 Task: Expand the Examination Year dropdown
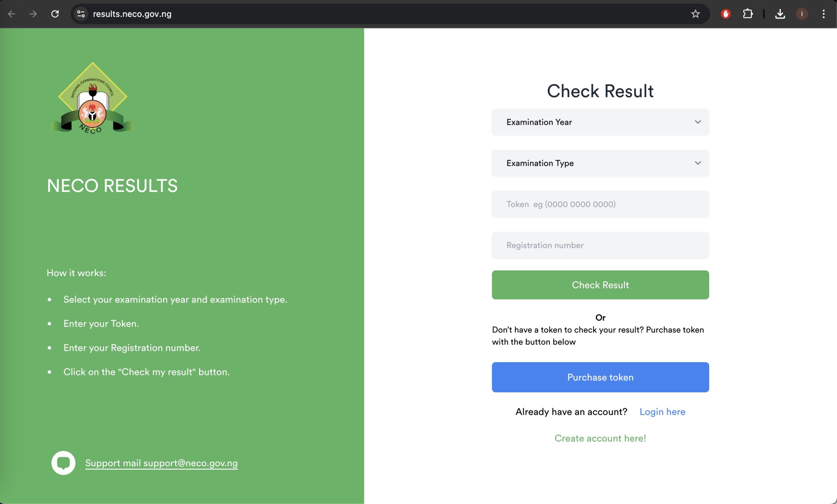pyautogui.click(x=600, y=122)
